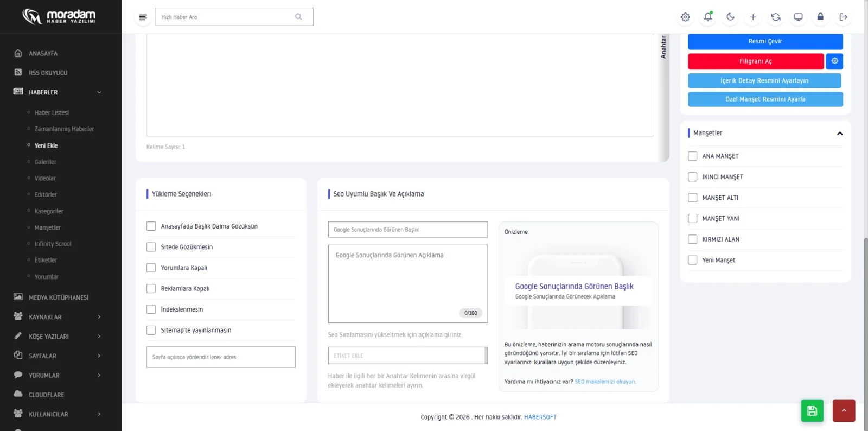Click the plus icon in top bar
Viewport: 868px width, 431px height.
pos(753,17)
